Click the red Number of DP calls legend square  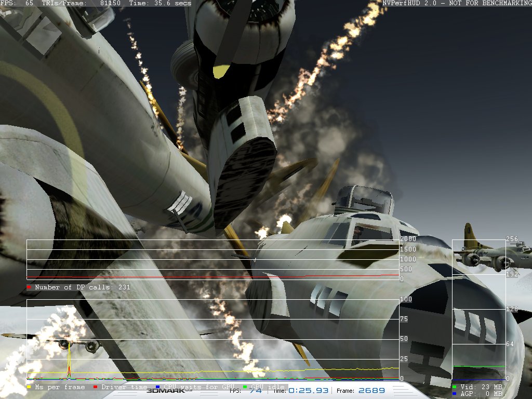click(x=29, y=287)
